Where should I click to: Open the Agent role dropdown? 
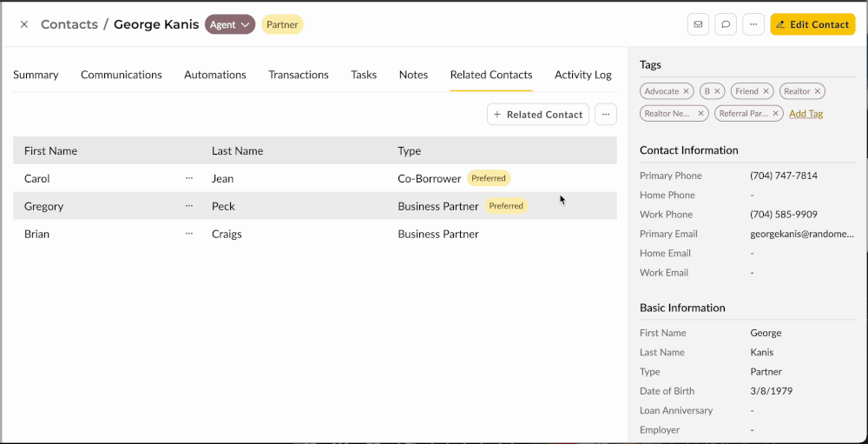(230, 24)
